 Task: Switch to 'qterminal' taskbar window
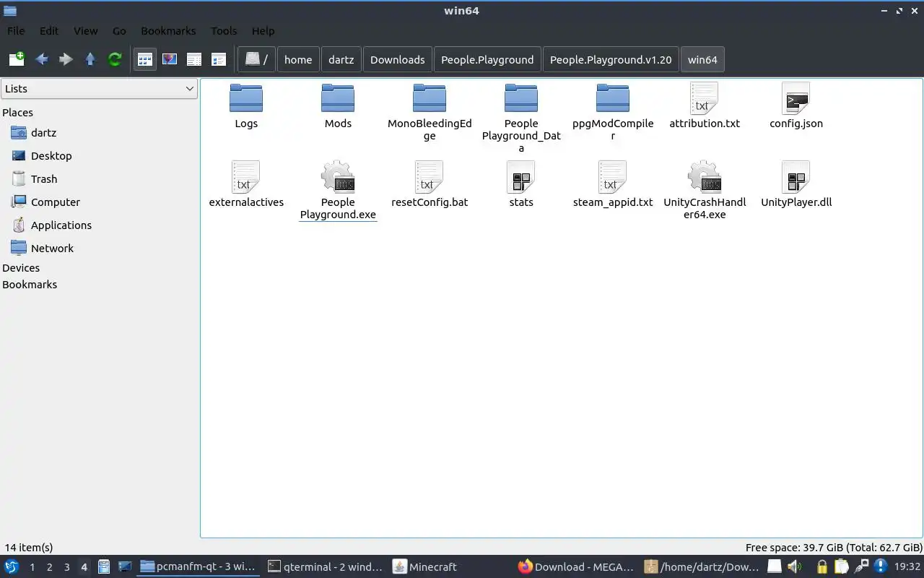[325, 567]
